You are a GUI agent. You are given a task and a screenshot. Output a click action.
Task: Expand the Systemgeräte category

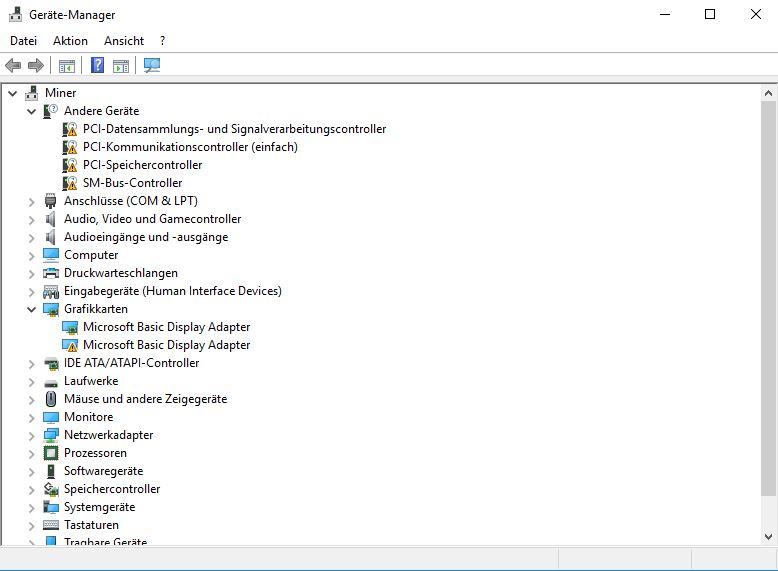coord(32,508)
